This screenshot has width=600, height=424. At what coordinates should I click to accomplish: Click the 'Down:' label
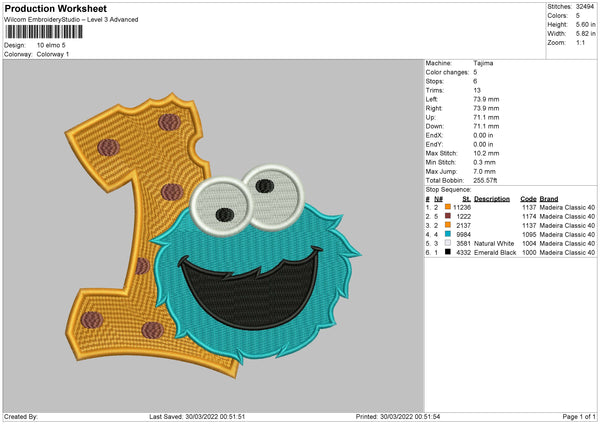pos(435,126)
